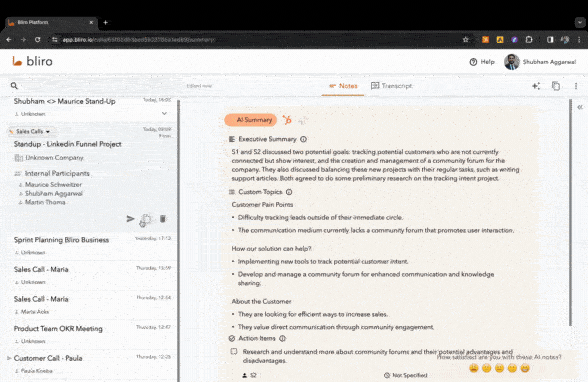
Task: Open the tab search dropdown arrow
Action: tap(579, 22)
